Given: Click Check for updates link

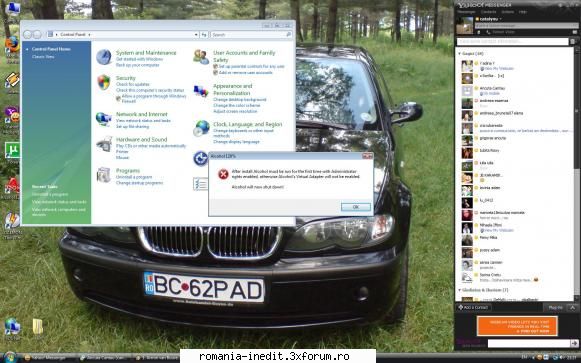Looking at the screenshot, I should click(x=133, y=84).
